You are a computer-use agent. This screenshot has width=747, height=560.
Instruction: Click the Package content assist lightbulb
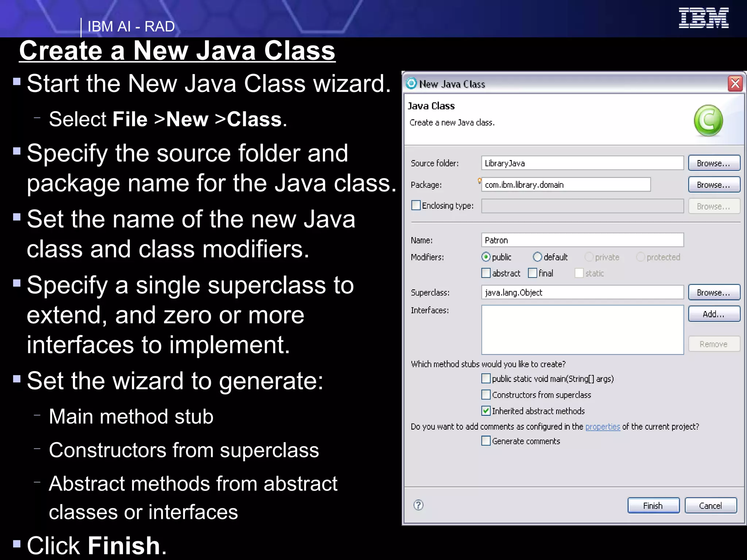[479, 180]
